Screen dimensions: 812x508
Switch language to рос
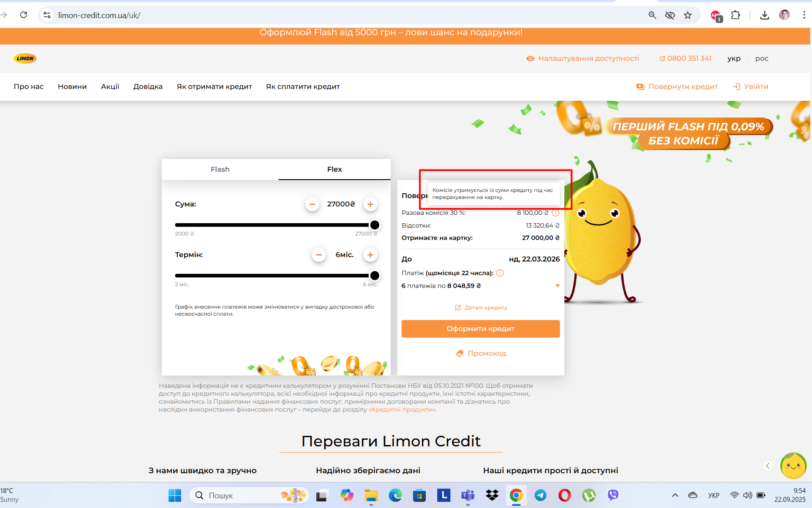click(x=762, y=59)
